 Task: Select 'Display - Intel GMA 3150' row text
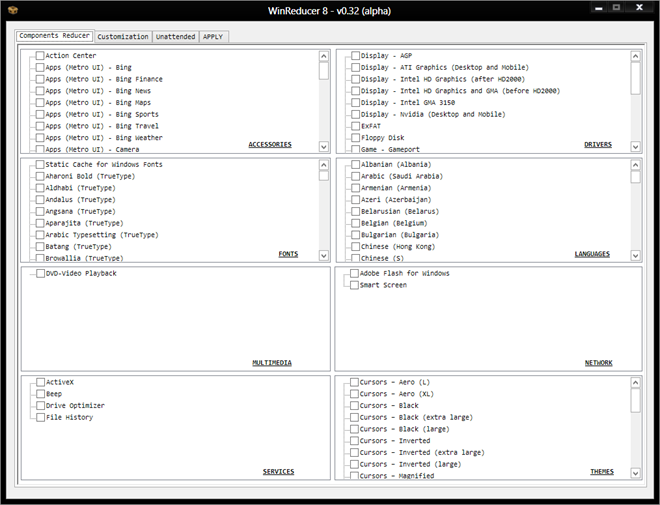[408, 103]
